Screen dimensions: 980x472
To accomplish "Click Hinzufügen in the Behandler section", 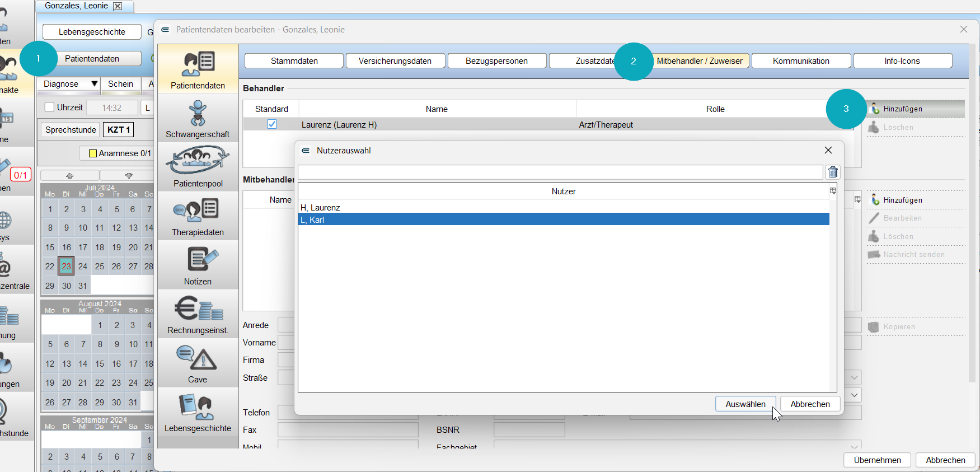I will coord(916,109).
